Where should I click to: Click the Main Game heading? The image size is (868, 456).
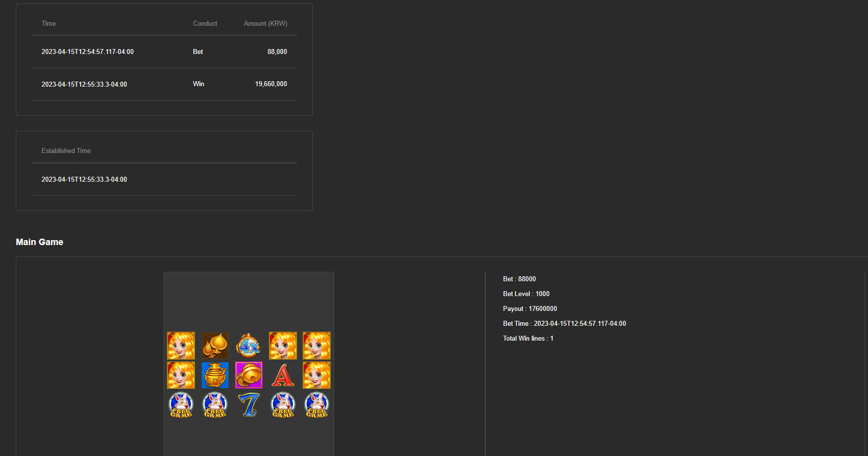40,242
